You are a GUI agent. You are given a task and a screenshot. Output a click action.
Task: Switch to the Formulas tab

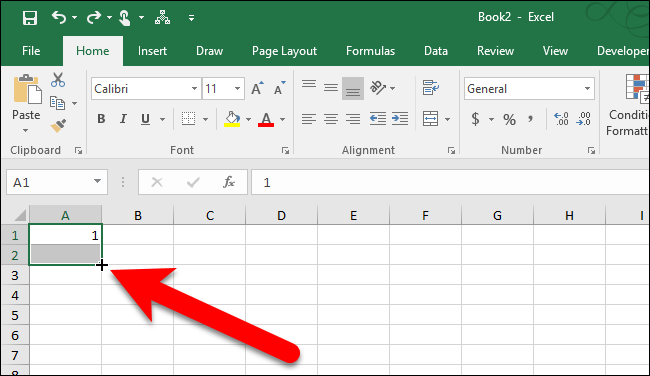(x=370, y=51)
